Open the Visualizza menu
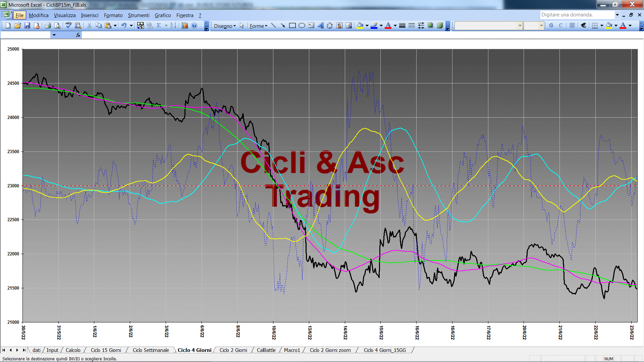The height and width of the screenshot is (362, 644). pos(65,15)
